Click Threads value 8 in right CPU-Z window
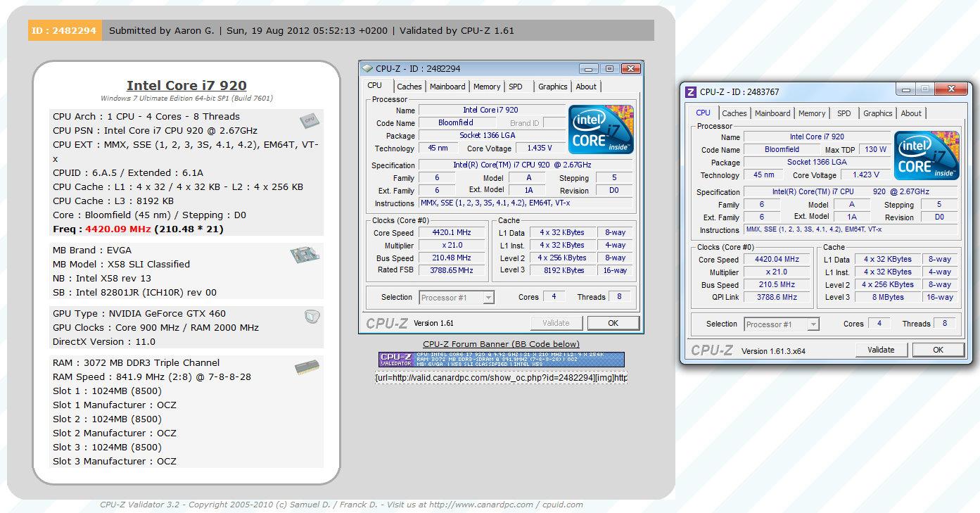Image resolution: width=980 pixels, height=513 pixels. click(x=945, y=324)
